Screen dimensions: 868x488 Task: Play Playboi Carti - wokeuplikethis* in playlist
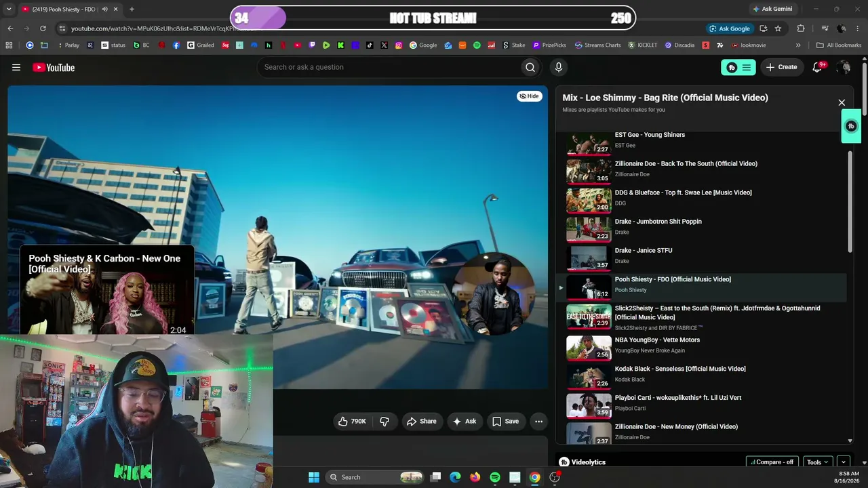click(702, 406)
